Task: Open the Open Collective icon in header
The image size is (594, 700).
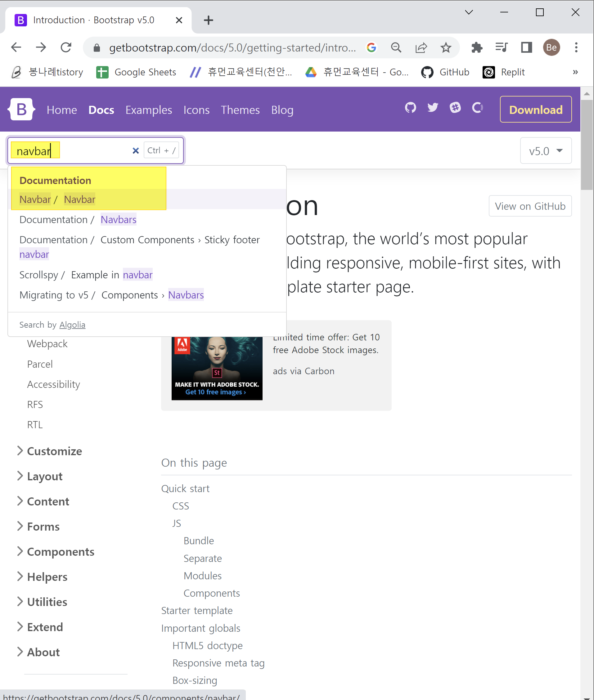Action: click(x=478, y=108)
